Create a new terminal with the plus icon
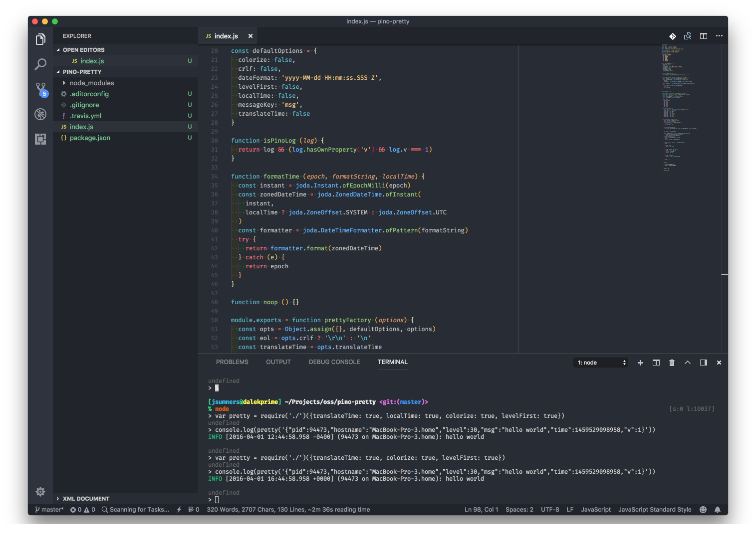 tap(640, 363)
